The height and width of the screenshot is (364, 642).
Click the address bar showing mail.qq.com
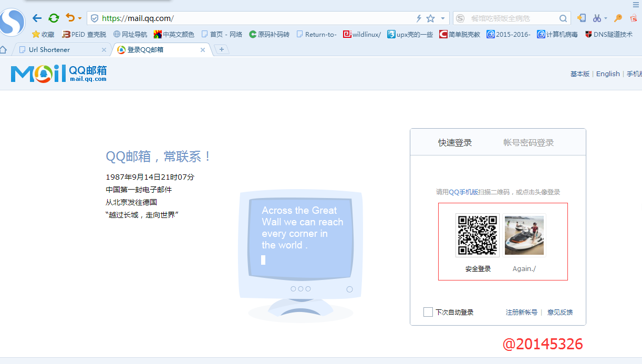pos(268,18)
